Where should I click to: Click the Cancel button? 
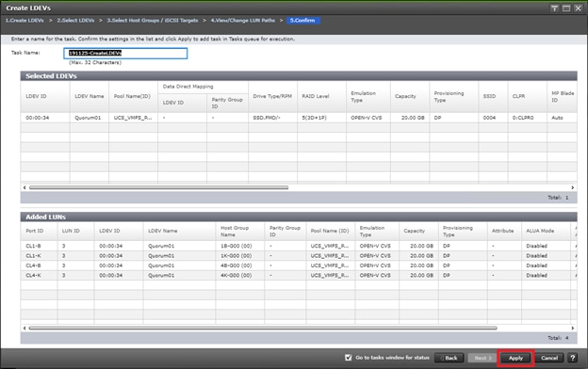pyautogui.click(x=549, y=358)
